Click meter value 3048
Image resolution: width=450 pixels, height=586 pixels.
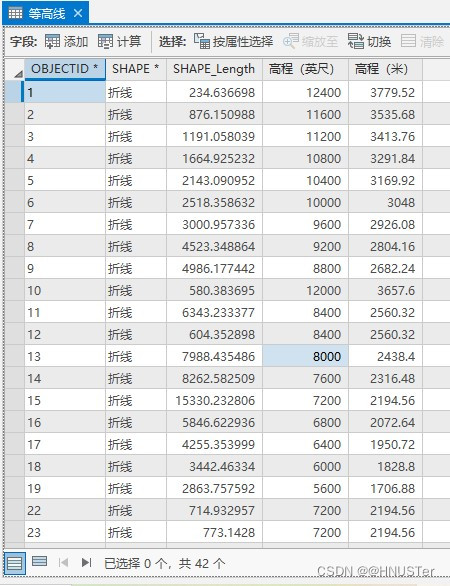pos(401,203)
